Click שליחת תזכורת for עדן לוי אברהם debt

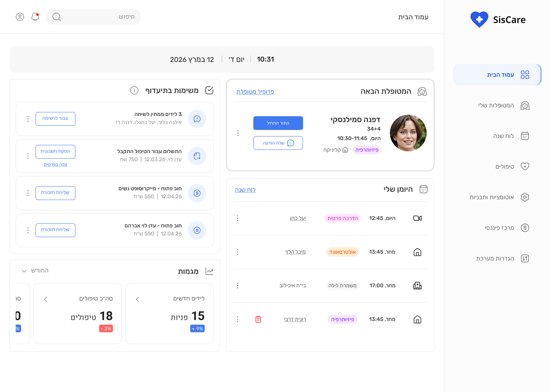[x=55, y=230]
